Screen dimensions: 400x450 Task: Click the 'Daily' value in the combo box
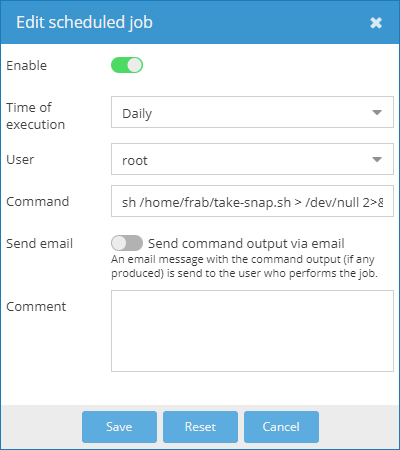137,114
